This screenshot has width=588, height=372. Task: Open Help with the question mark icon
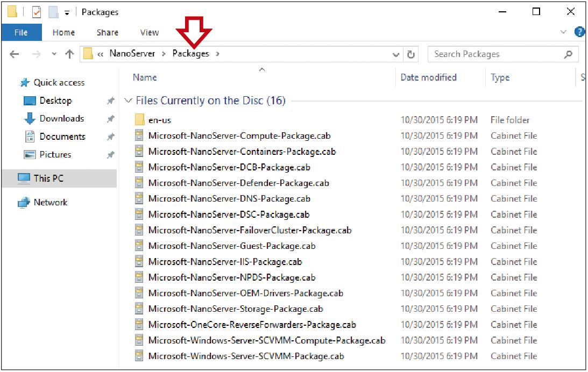point(579,32)
